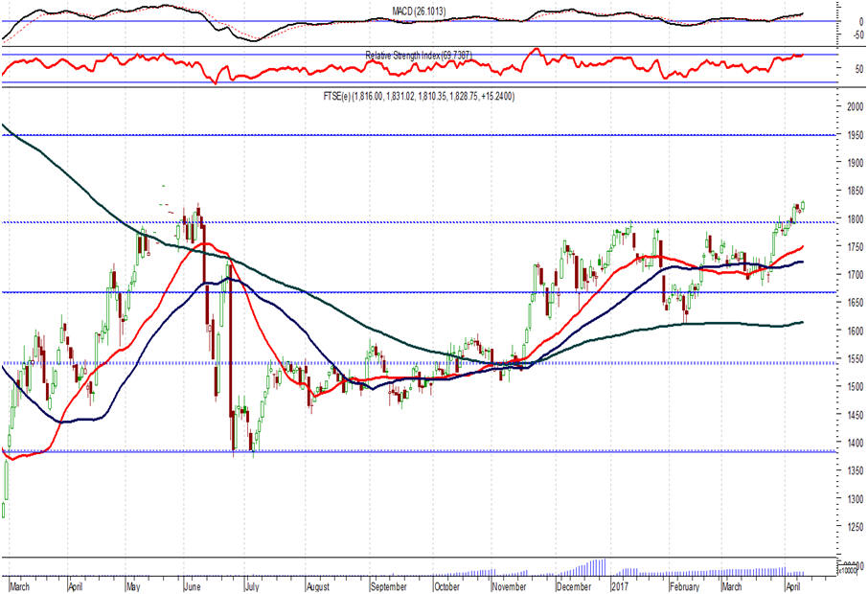Click the solid horizontal line at 1950
Image resolution: width=868 pixels, height=594 pixels.
click(419, 135)
